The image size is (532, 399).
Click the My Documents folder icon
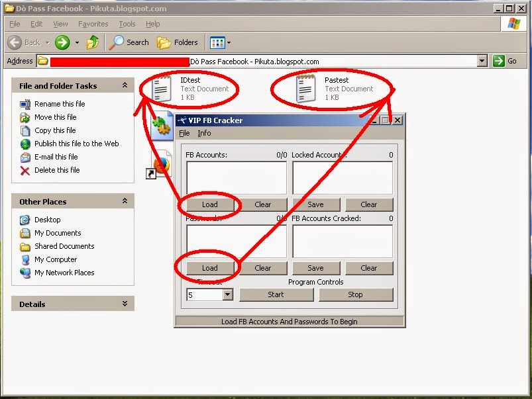click(x=25, y=233)
